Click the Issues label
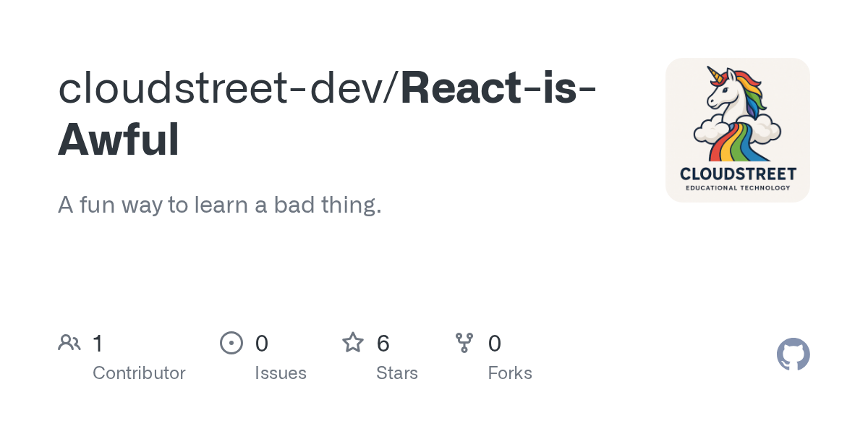 pyautogui.click(x=281, y=373)
